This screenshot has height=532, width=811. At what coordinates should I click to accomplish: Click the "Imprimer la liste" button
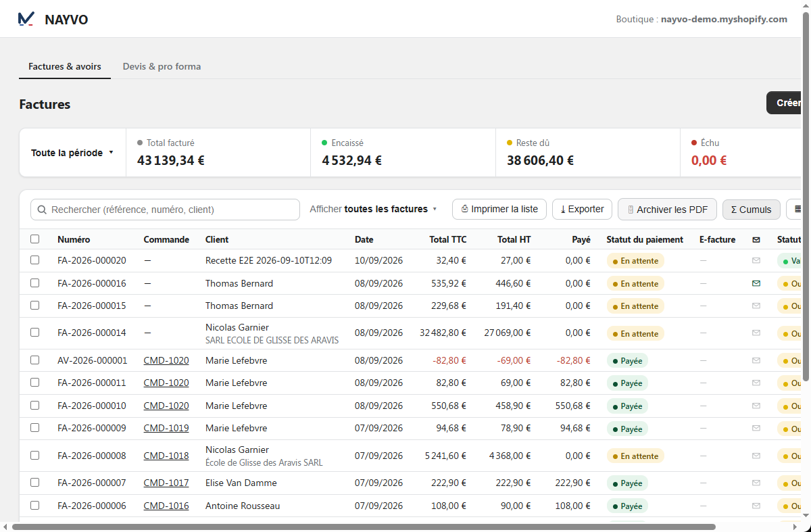click(x=499, y=210)
